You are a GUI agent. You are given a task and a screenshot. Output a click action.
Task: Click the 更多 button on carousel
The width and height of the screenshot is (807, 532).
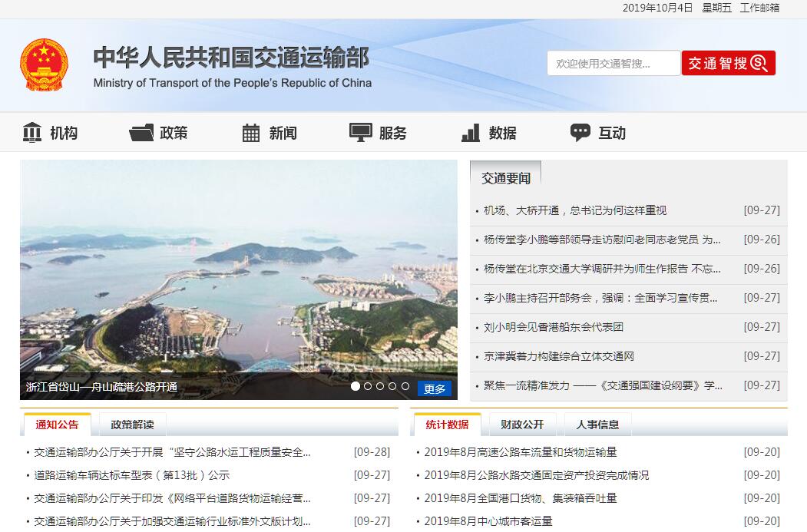[435, 388]
